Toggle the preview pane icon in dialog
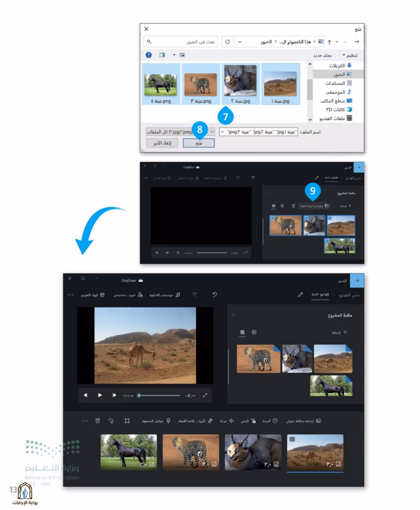The image size is (420, 510). [162, 55]
